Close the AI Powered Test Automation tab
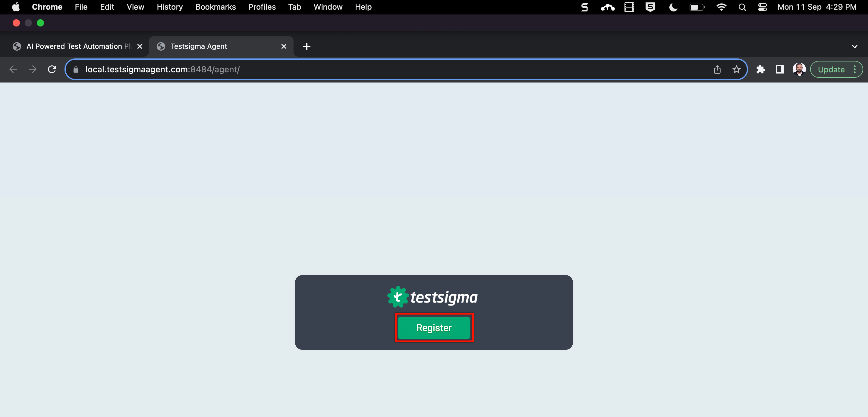Image resolution: width=868 pixels, height=417 pixels. click(140, 46)
